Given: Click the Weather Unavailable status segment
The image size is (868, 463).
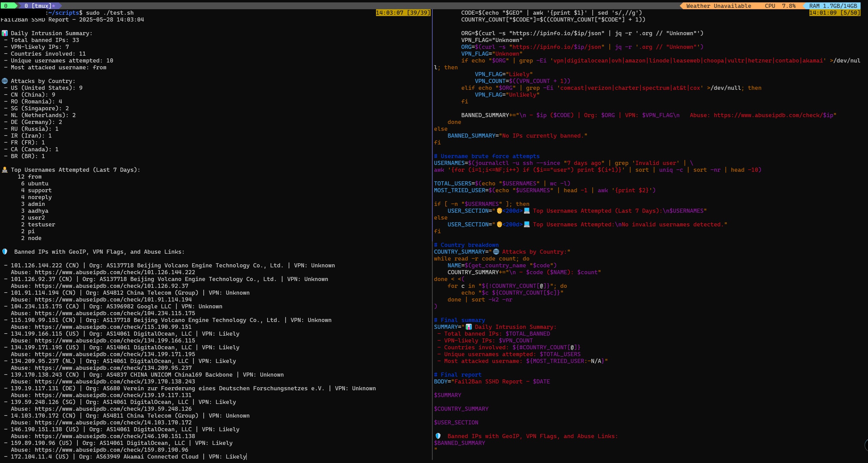Looking at the screenshot, I should coord(719,6).
